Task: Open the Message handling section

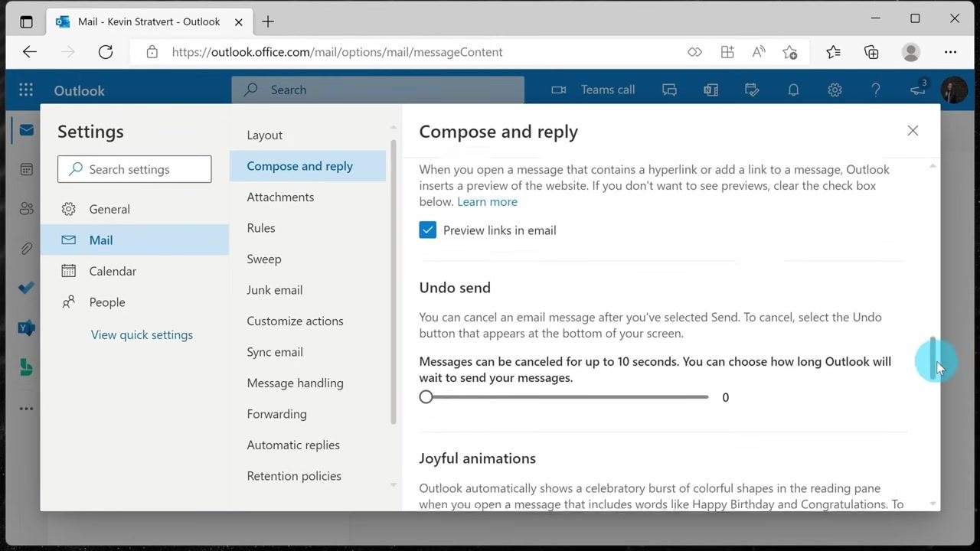Action: (x=308, y=383)
